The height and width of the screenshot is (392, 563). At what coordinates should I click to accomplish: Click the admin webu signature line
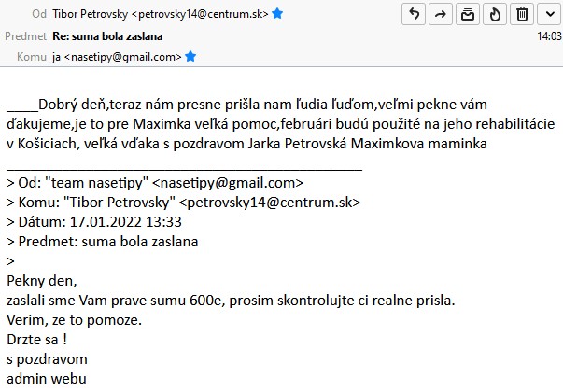(x=47, y=378)
